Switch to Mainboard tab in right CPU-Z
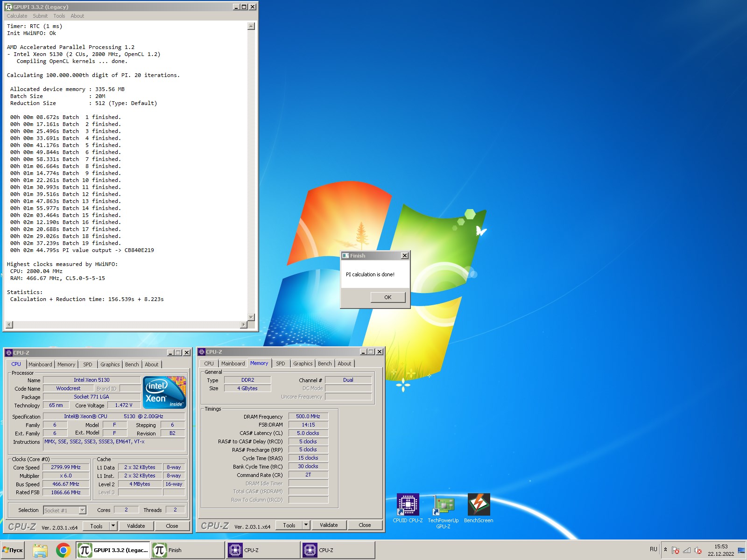 tap(233, 364)
